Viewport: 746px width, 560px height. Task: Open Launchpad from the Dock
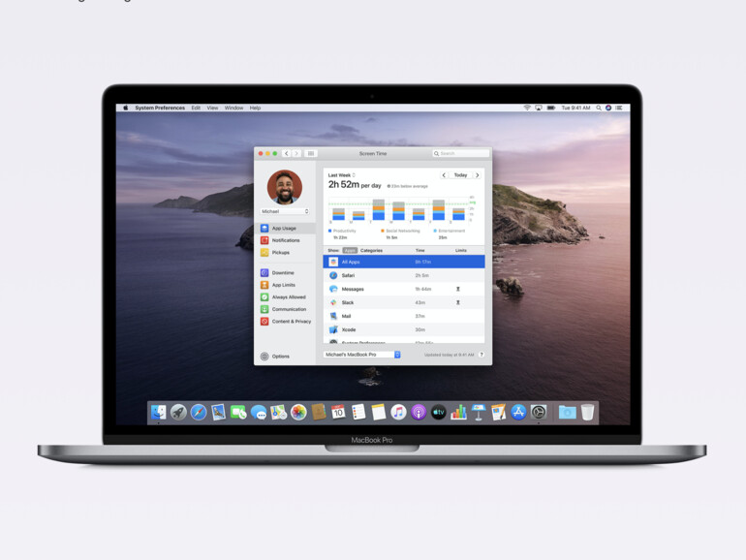coord(178,412)
